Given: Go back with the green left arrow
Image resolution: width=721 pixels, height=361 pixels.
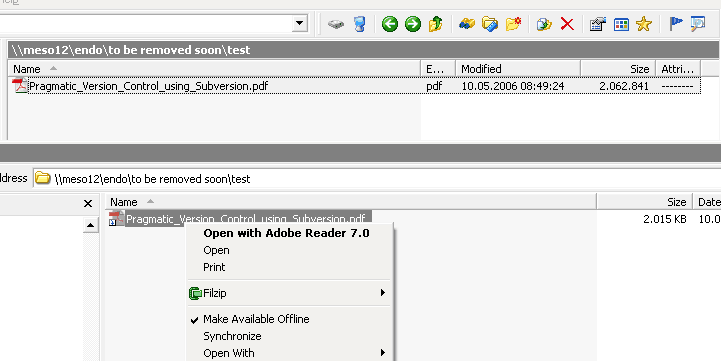Looking at the screenshot, I should pos(390,24).
